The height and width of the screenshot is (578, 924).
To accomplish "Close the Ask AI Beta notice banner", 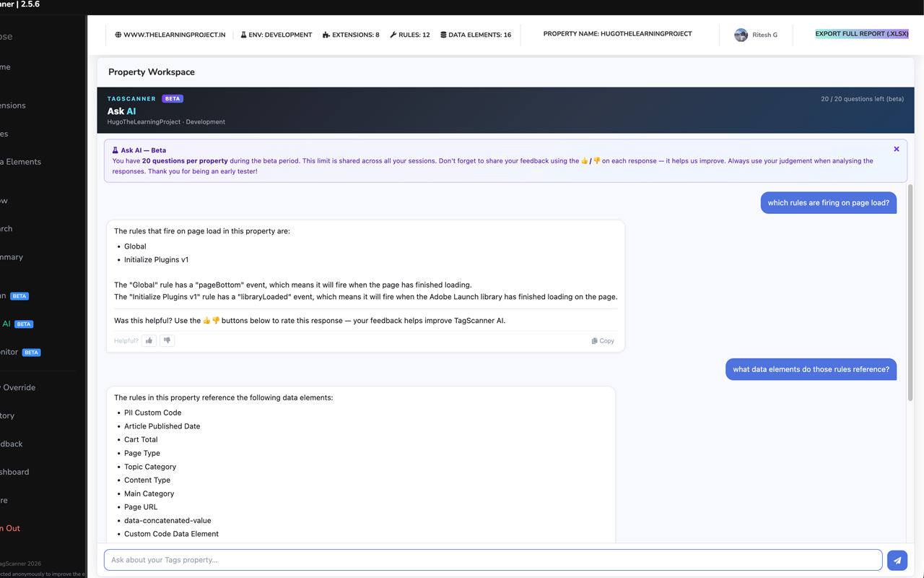I will 897,149.
